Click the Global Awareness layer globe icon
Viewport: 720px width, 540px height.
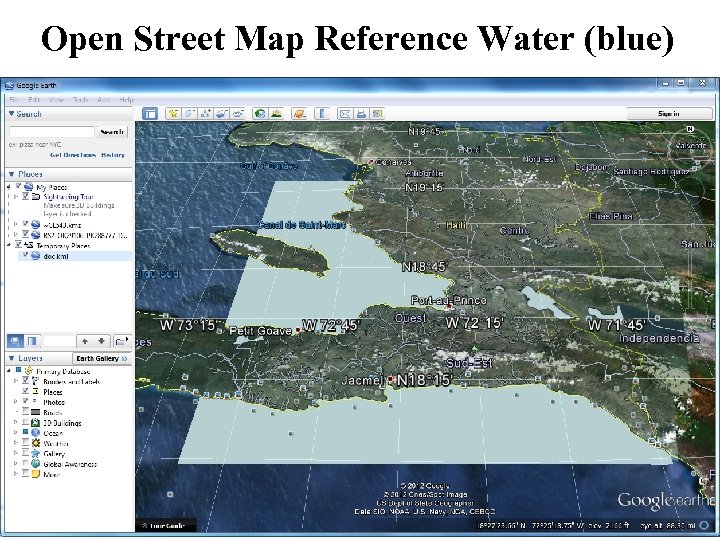pyautogui.click(x=35, y=464)
